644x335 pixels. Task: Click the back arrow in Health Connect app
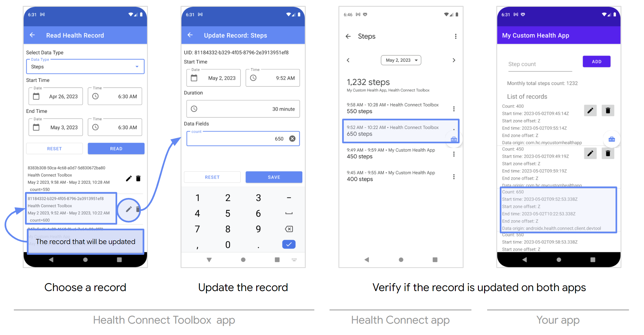click(347, 36)
